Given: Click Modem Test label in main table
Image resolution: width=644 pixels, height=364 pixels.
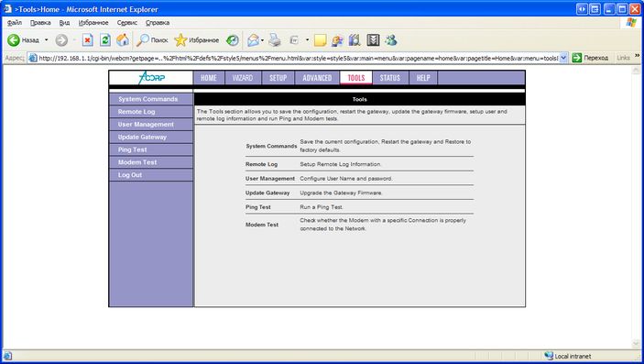Looking at the screenshot, I should point(262,225).
